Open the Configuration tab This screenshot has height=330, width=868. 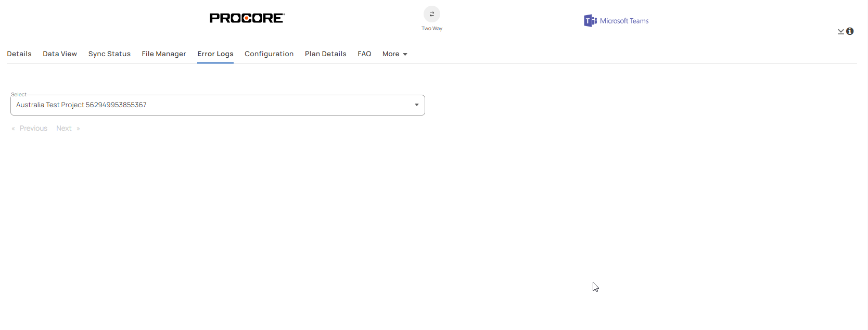tap(269, 54)
